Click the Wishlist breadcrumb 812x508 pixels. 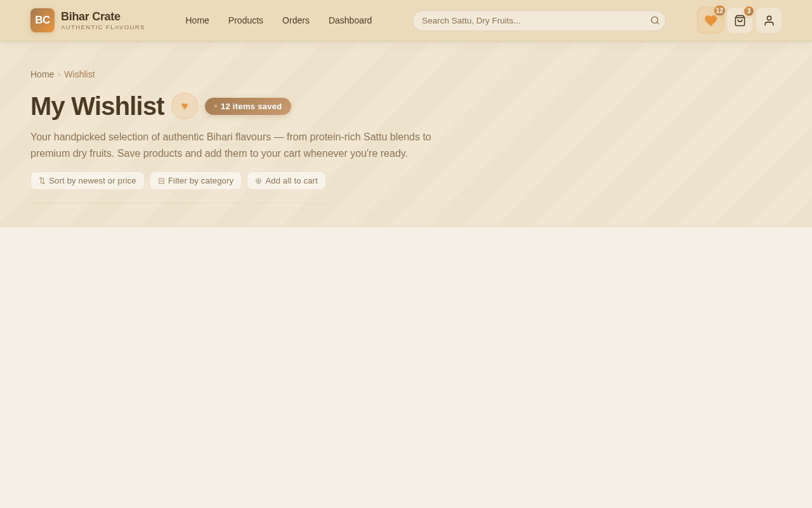coord(79,74)
